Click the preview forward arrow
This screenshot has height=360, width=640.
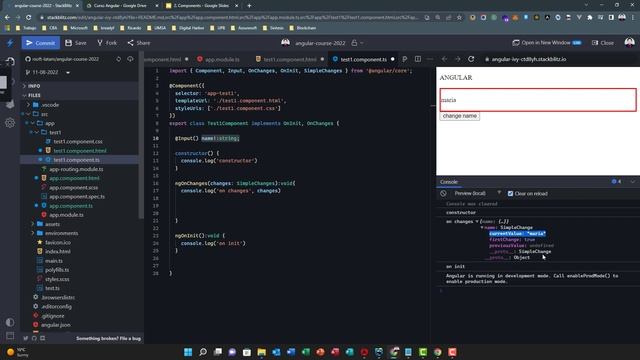click(458, 59)
